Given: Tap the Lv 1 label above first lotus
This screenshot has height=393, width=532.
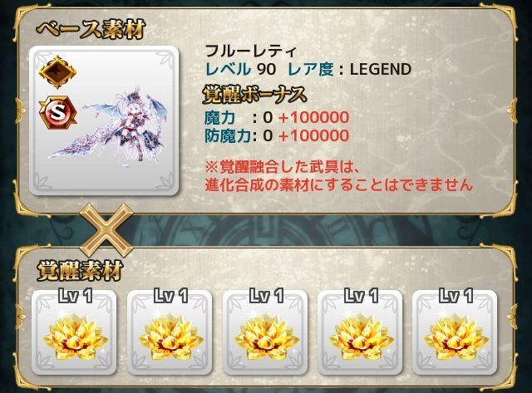Looking at the screenshot, I should point(76,296).
